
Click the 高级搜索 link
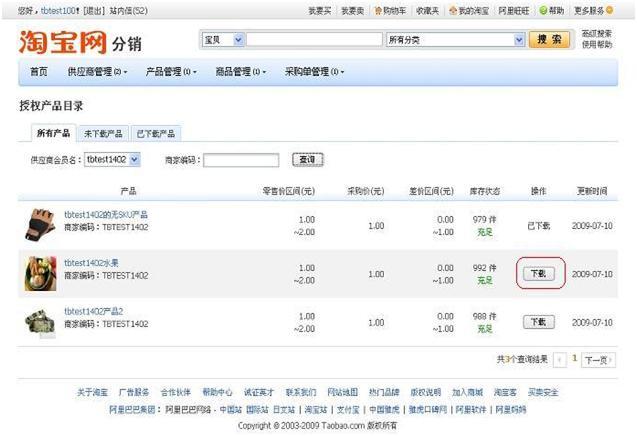[x=596, y=34]
